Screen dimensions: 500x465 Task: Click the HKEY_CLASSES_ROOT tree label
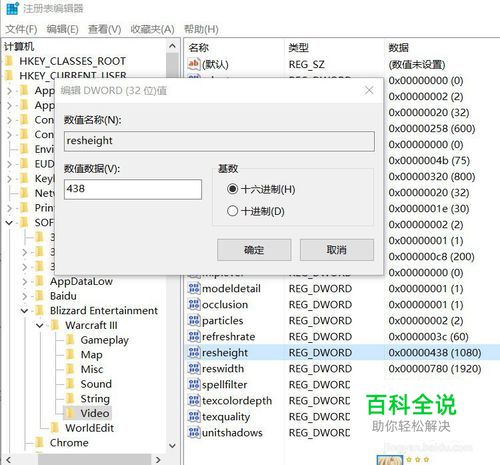(x=72, y=61)
